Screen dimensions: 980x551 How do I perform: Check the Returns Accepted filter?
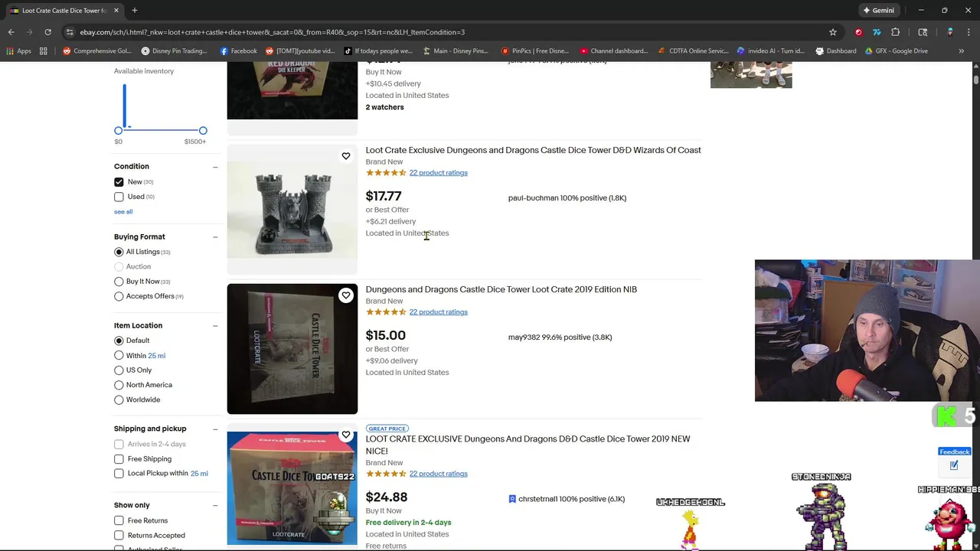[x=119, y=536]
